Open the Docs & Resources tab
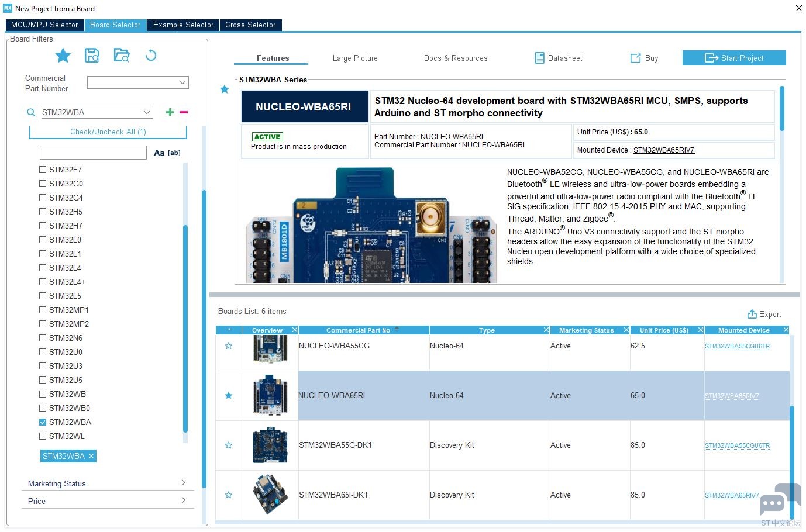The width and height of the screenshot is (806, 532). [456, 58]
